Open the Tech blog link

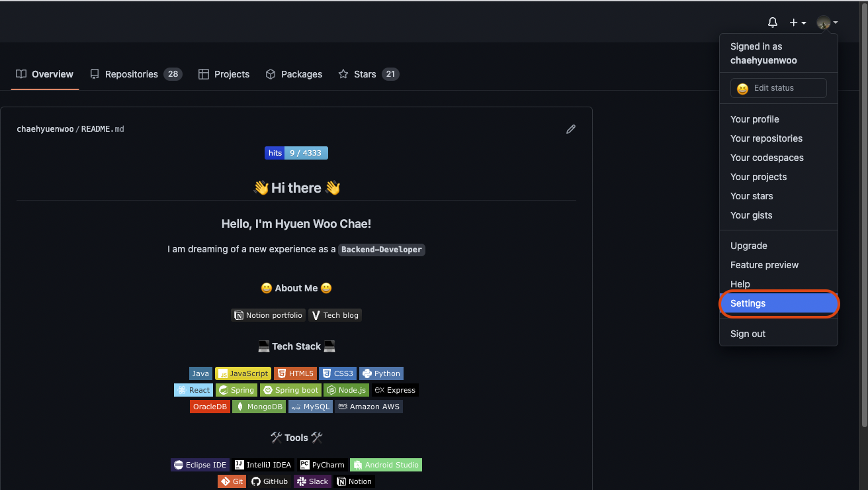pos(335,315)
